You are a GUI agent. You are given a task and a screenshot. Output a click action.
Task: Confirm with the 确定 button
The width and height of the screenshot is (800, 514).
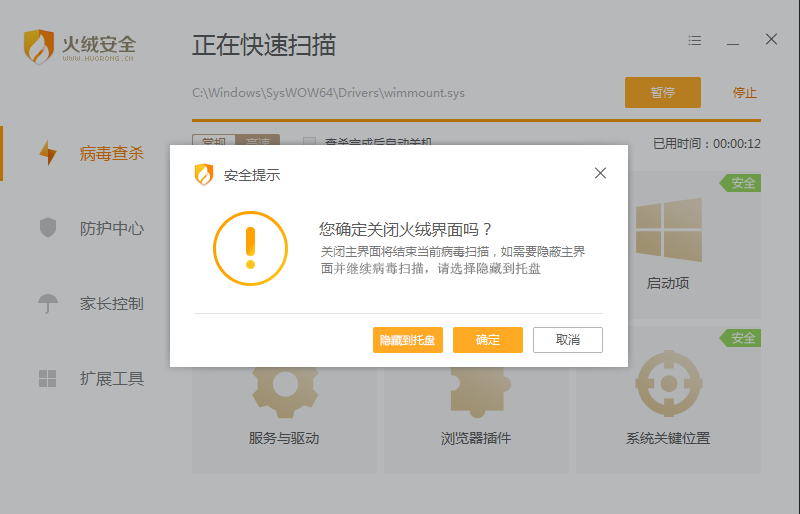point(488,340)
